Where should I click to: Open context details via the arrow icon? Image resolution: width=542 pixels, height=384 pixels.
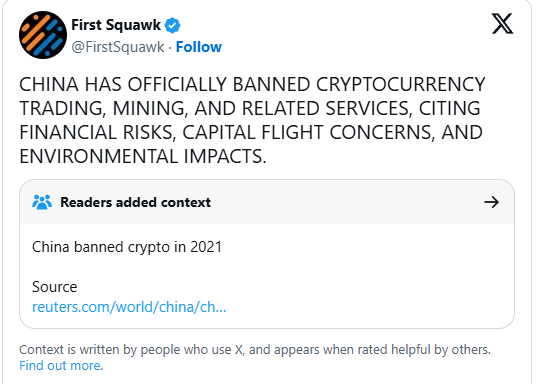pyautogui.click(x=491, y=202)
